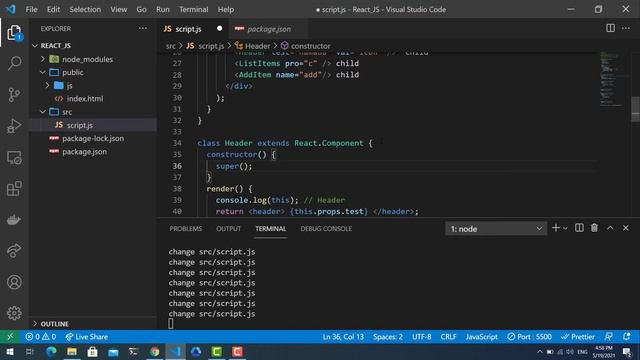
Task: Open index.html in the explorer
Action: [85, 98]
